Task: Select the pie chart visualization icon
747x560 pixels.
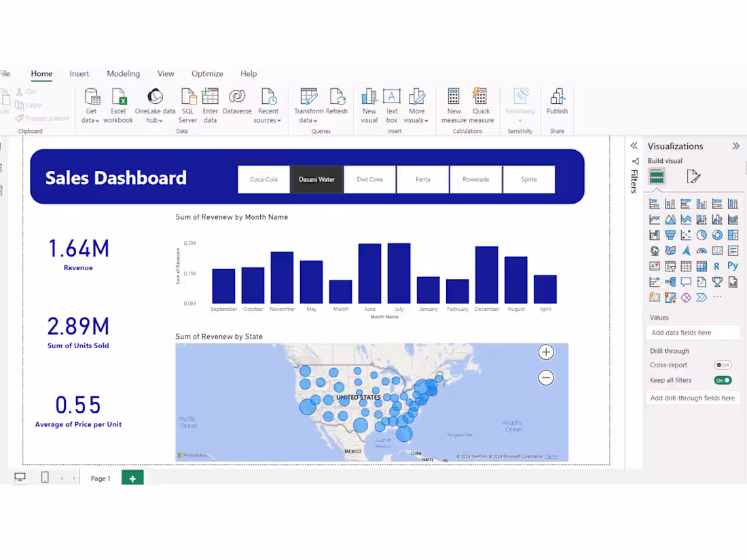Action: click(701, 234)
